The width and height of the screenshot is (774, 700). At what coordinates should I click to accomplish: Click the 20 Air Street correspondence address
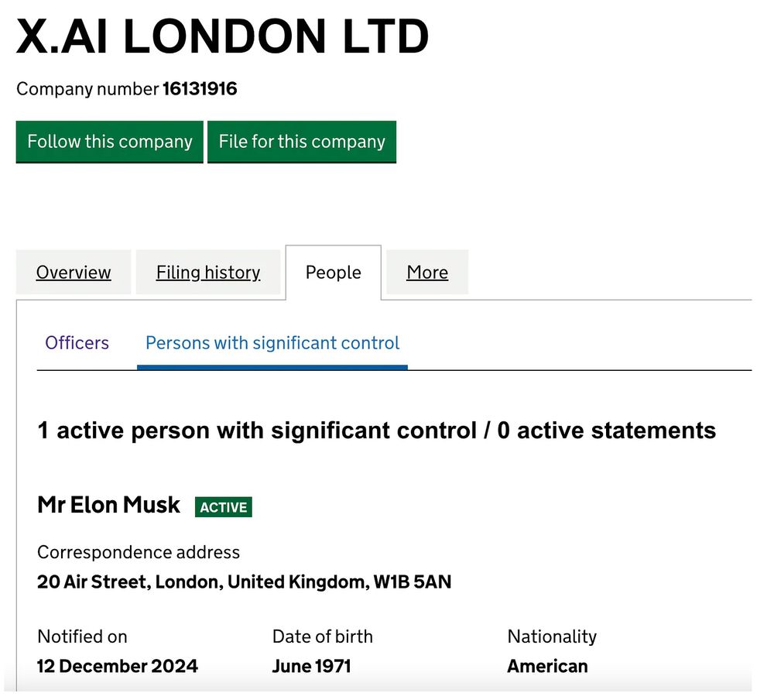click(245, 582)
